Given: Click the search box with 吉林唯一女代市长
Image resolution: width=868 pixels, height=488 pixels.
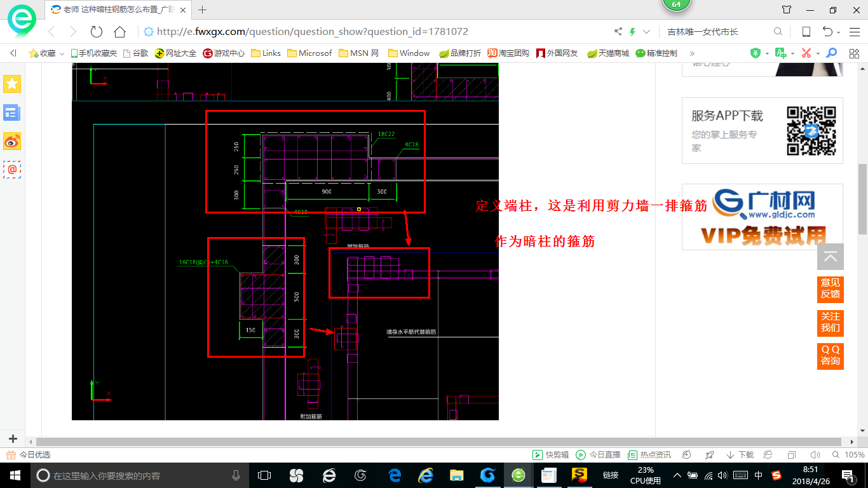Looking at the screenshot, I should [718, 32].
